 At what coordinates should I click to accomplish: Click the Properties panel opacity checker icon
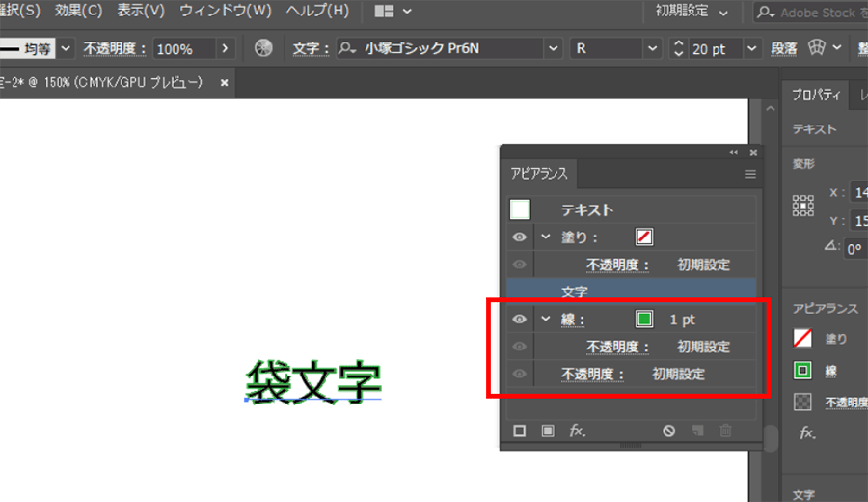tap(802, 402)
